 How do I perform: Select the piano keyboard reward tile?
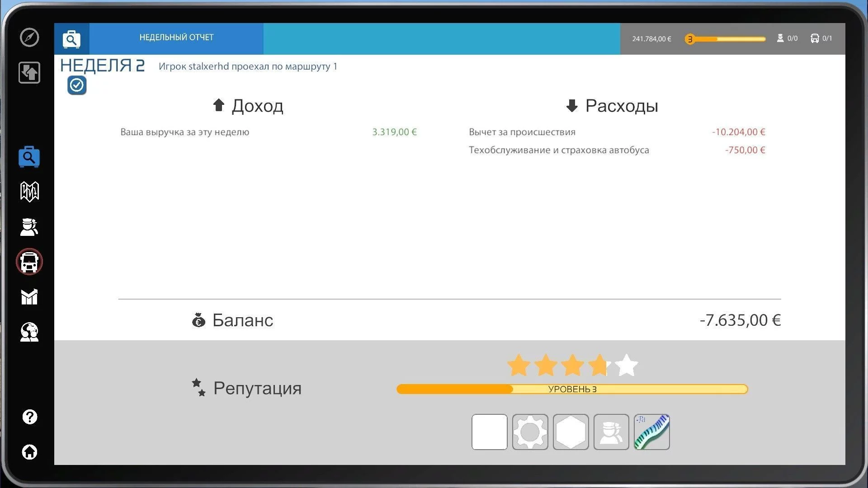pos(651,432)
